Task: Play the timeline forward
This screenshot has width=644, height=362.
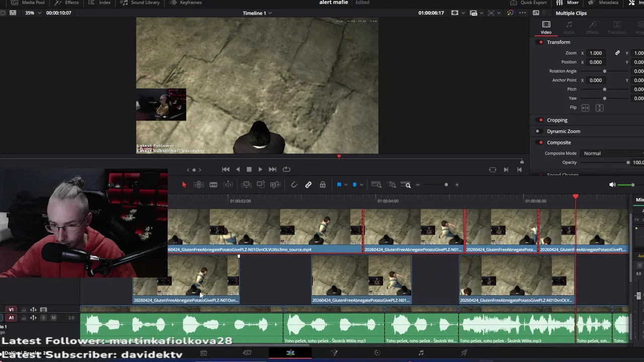Action: [260, 169]
